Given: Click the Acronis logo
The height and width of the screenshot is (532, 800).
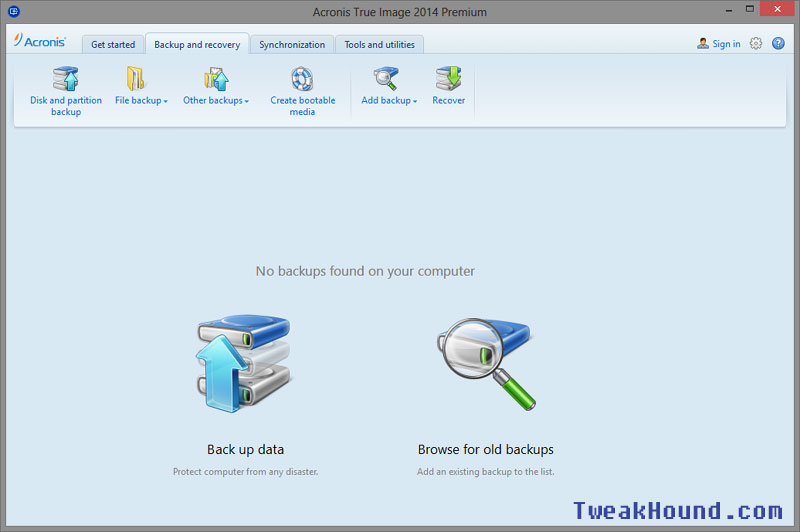Looking at the screenshot, I should (x=40, y=41).
